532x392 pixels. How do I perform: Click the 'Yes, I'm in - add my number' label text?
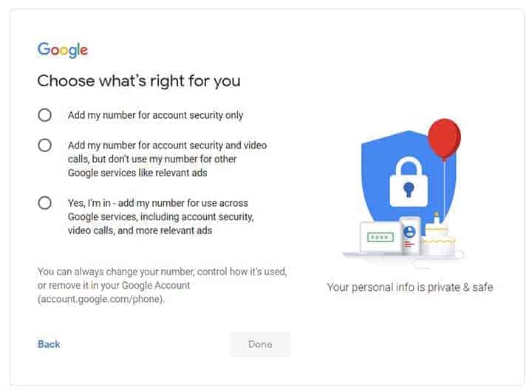coord(158,203)
